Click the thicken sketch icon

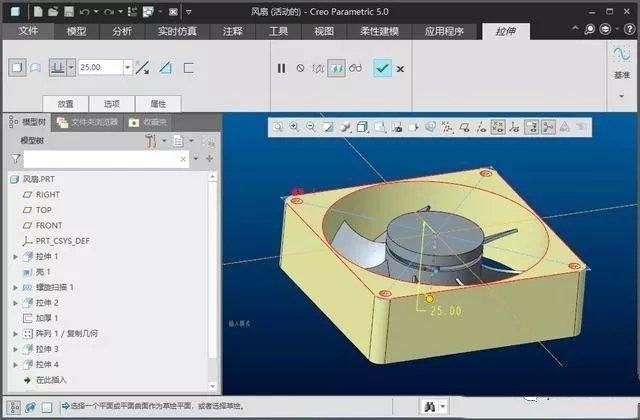(x=189, y=68)
